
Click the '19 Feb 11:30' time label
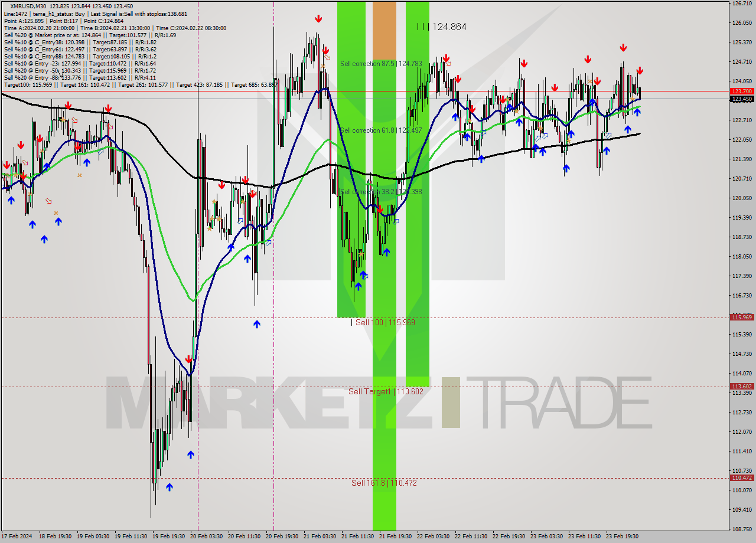coord(131,537)
